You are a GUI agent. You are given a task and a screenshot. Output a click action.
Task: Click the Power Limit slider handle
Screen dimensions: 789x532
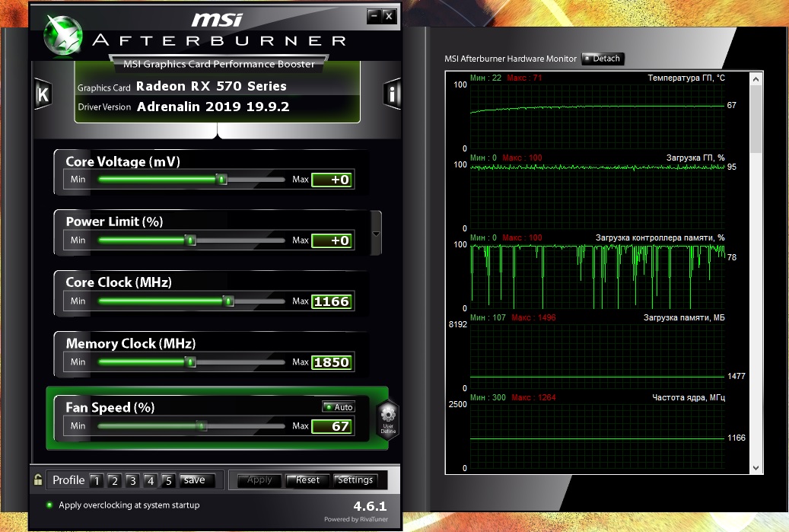point(190,240)
